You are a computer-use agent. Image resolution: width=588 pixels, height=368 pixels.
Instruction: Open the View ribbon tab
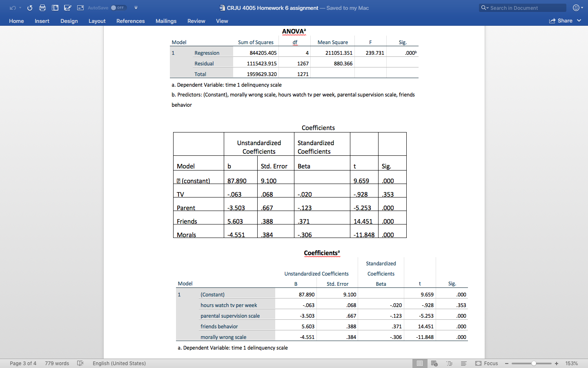222,21
